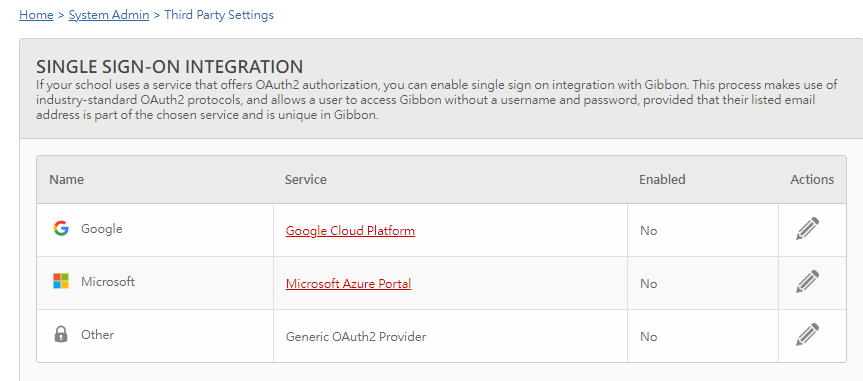The height and width of the screenshot is (381, 863).
Task: Click the Single Sign-On Integration heading
Action: (x=170, y=67)
